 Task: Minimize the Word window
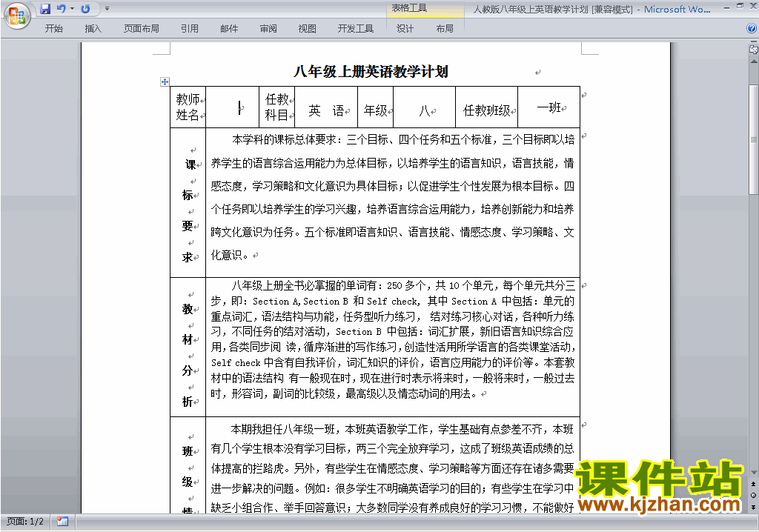tap(726, 7)
